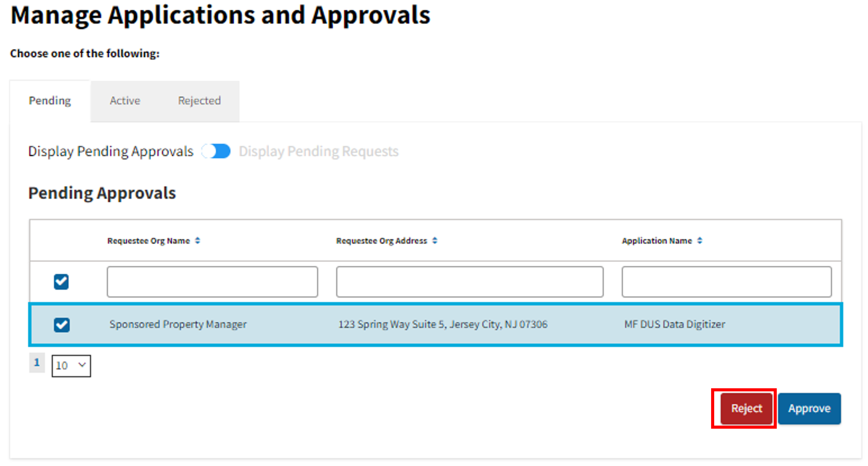Click the Requestee Org Name filter field
This screenshot has height=466, width=868.
212,282
